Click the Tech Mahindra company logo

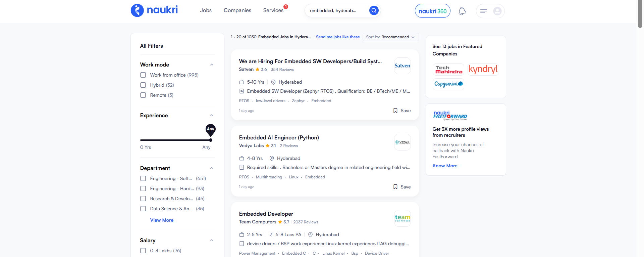[448, 70]
